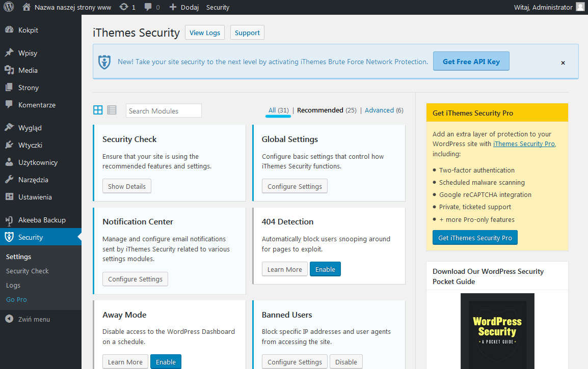Open the Wpisy pin icon
This screenshot has width=588, height=369.
point(9,53)
